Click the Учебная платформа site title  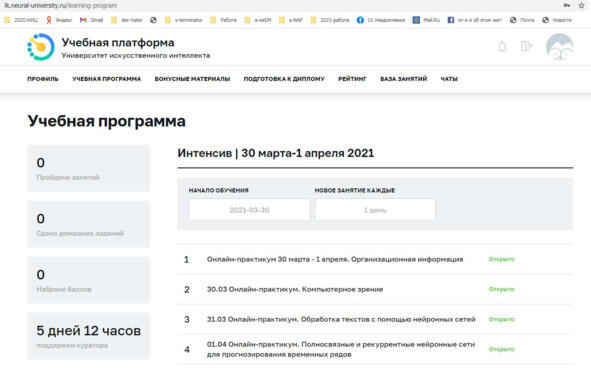pyautogui.click(x=118, y=42)
